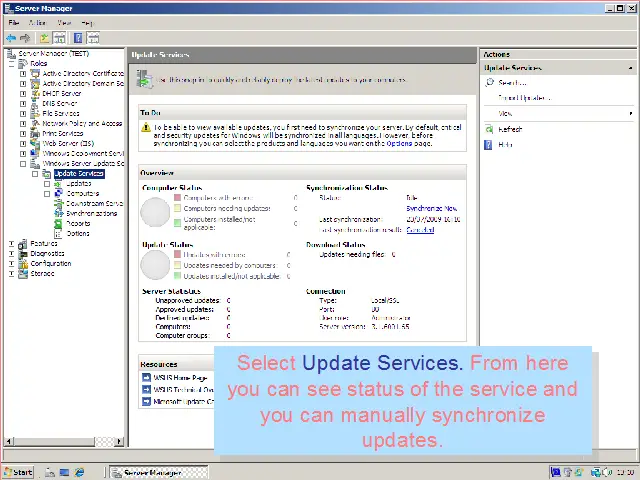Click the Back arrow toolbar icon
This screenshot has height=480, width=640.
[x=11, y=38]
